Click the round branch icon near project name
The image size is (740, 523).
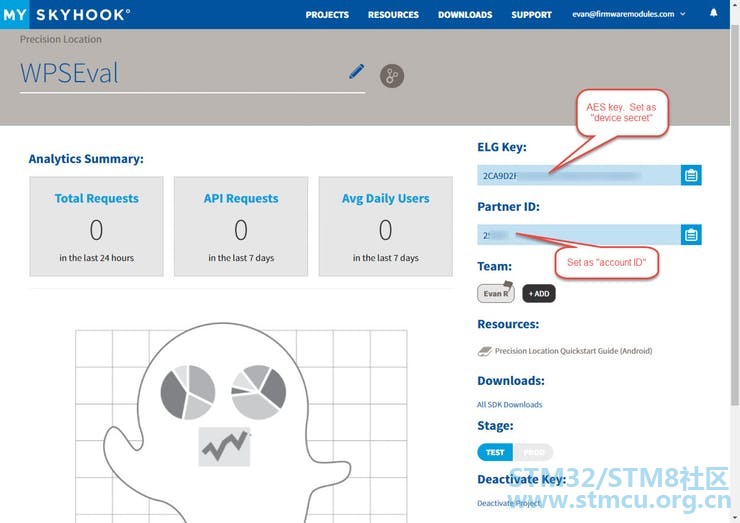coord(392,76)
